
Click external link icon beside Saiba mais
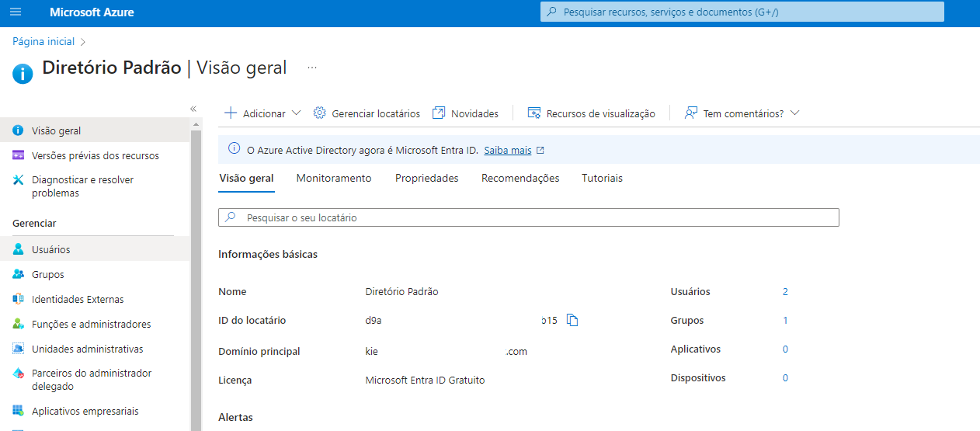pyautogui.click(x=540, y=151)
